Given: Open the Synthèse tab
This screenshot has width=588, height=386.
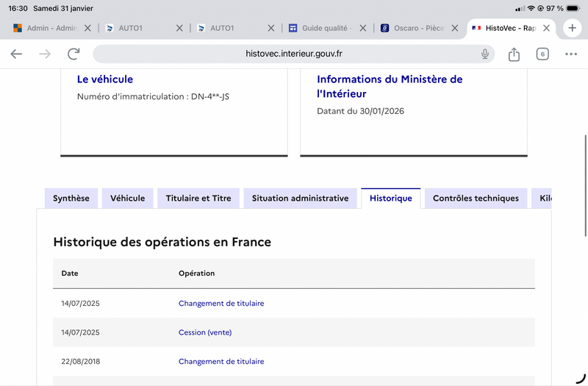Looking at the screenshot, I should [71, 199].
